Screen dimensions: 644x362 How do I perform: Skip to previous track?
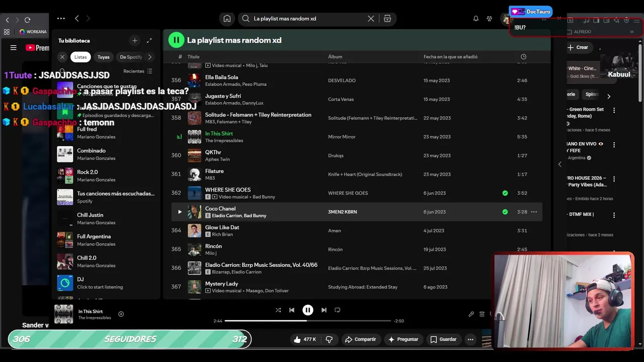[292, 310]
